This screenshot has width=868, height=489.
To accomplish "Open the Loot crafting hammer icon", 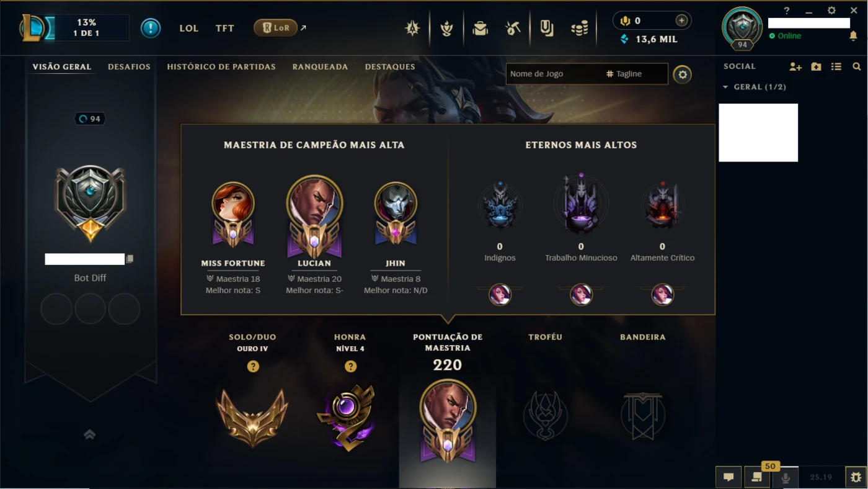I will click(512, 28).
